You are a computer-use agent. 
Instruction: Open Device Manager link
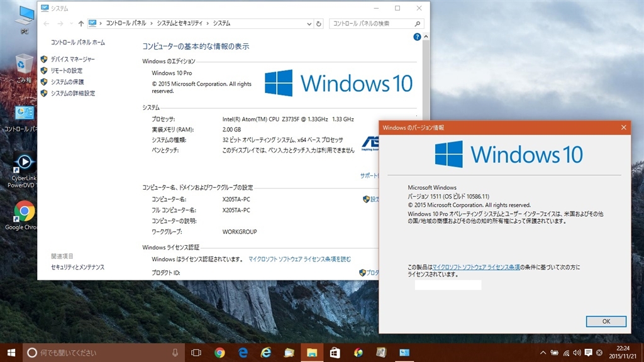73,59
